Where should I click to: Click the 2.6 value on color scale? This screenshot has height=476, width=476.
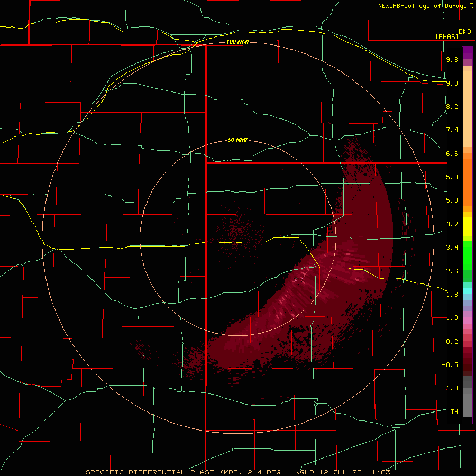point(452,271)
